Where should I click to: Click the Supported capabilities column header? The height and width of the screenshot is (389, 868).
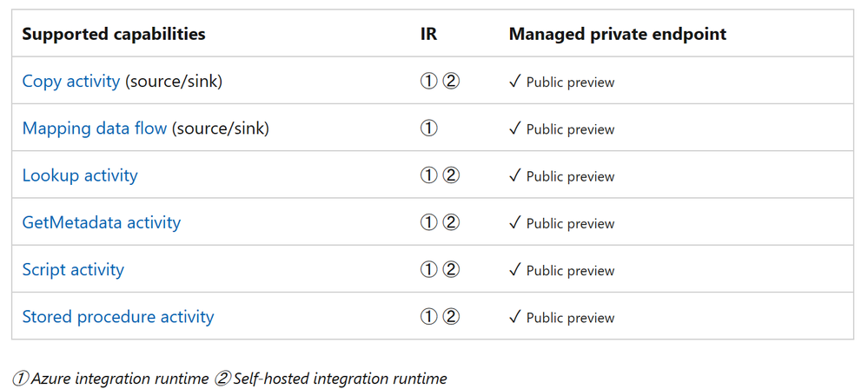point(114,35)
